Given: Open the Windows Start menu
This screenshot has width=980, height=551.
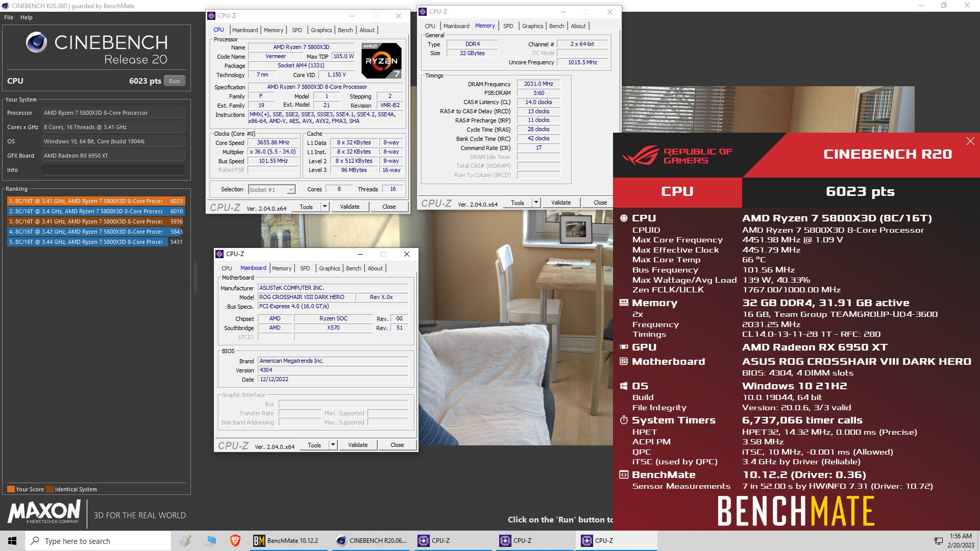Looking at the screenshot, I should tap(12, 541).
